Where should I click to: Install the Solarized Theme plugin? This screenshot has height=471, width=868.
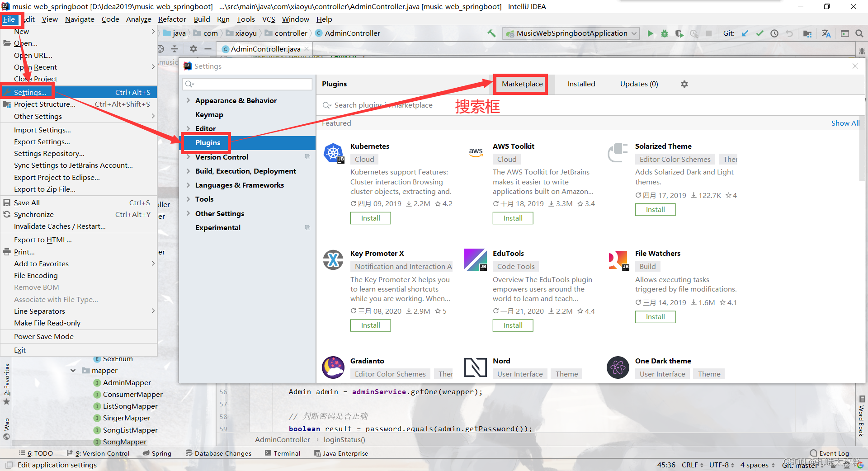655,209
